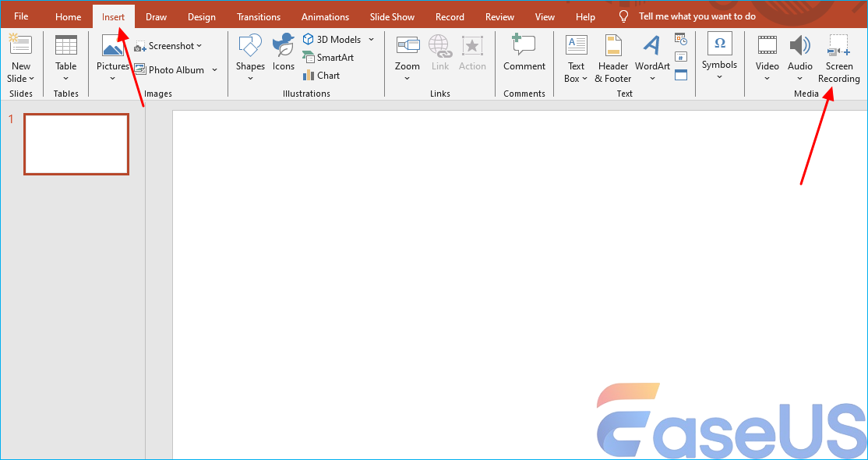Image resolution: width=868 pixels, height=460 pixels.
Task: Select the Insert tab
Action: [114, 16]
